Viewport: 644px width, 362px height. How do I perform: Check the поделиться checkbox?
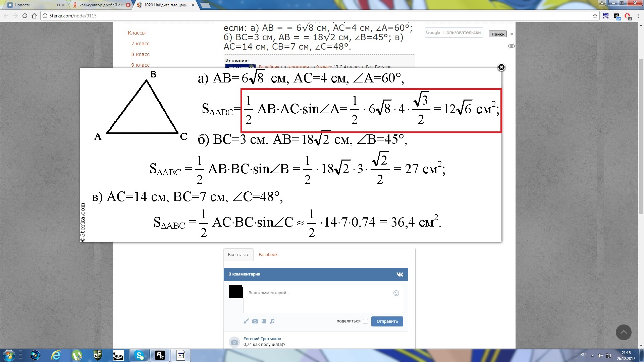[365, 321]
